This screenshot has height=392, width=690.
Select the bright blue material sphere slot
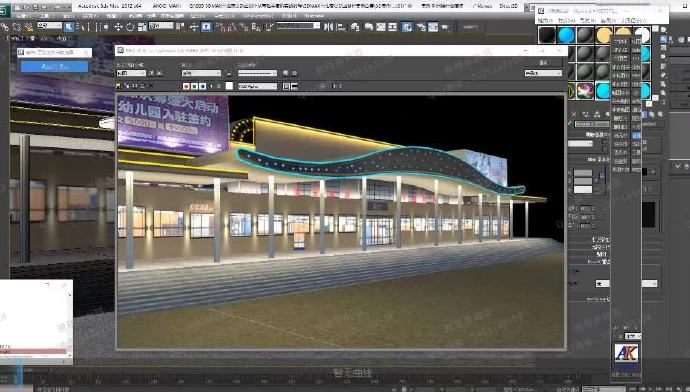tap(565, 35)
